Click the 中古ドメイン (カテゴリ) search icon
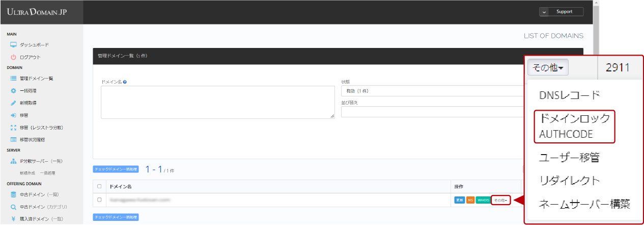Screen dimensions: 644x225 tap(14, 207)
